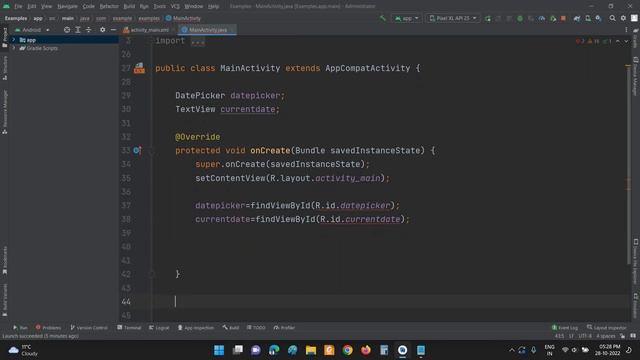The image size is (640, 360).
Task: Toggle the Resource Manager side tab
Action: click(5, 112)
